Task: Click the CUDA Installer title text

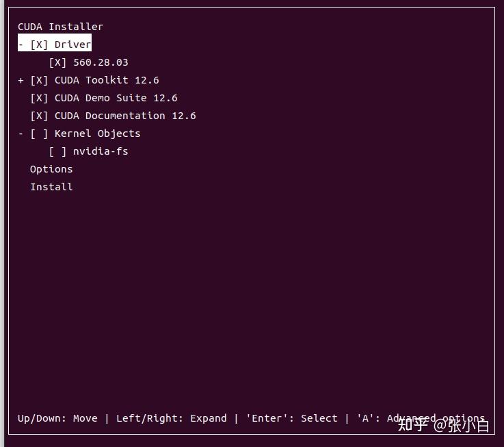Action: 60,27
